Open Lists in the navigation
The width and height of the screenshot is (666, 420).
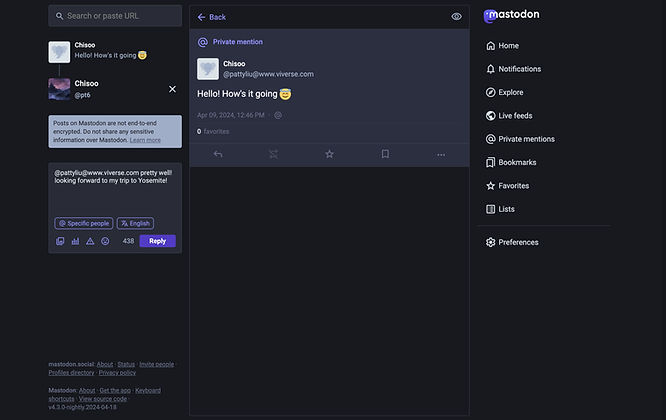(x=500, y=209)
